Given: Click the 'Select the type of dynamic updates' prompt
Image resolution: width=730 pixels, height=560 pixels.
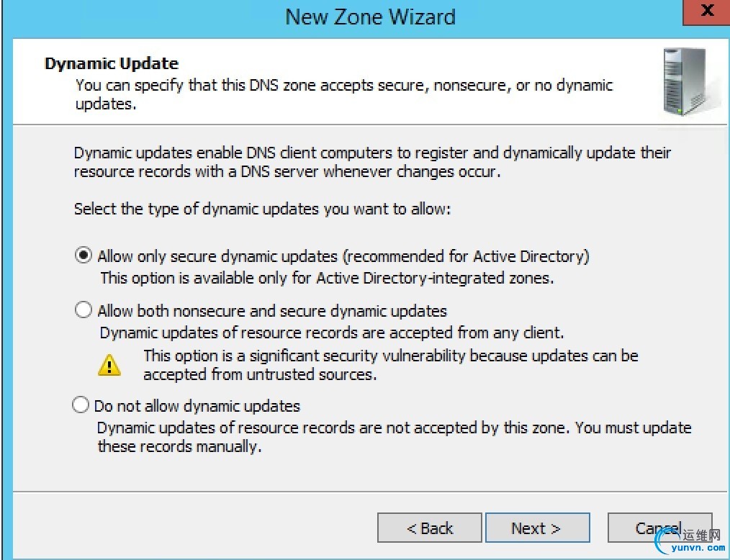Looking at the screenshot, I should (262, 209).
